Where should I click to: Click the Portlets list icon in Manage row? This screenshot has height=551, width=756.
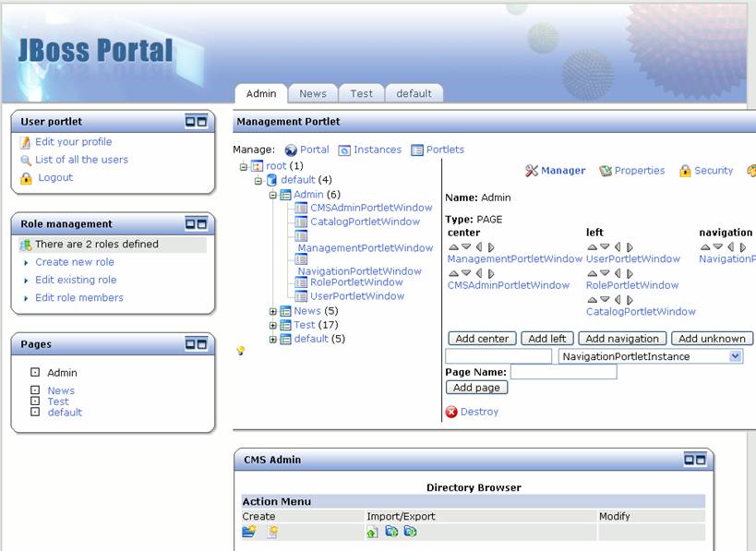(417, 150)
